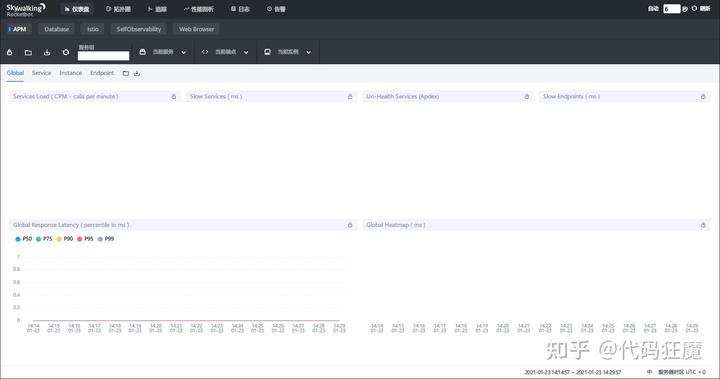Toggle the P50 legend series
720x379 pixels.
tap(24, 239)
